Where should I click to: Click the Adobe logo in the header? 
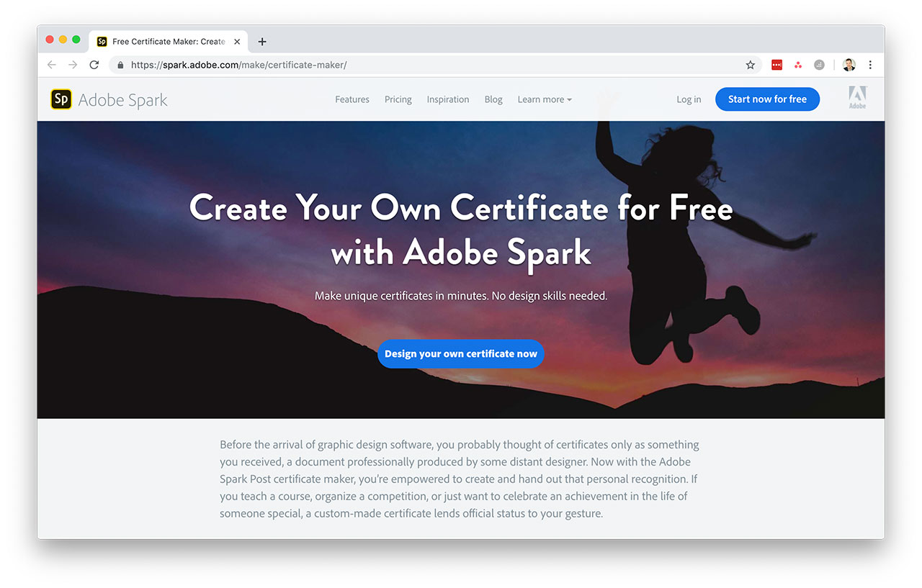[x=857, y=98]
